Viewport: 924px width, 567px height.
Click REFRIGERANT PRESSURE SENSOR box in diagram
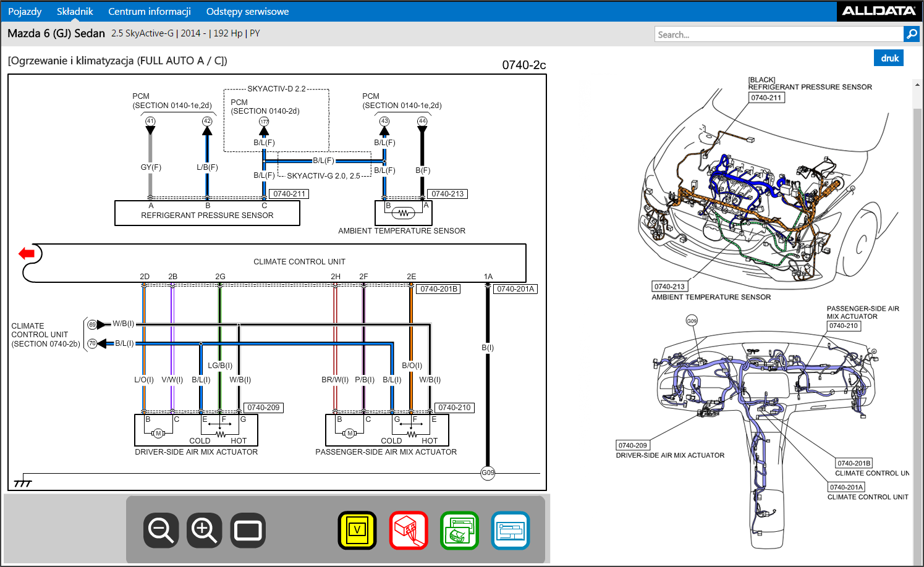pyautogui.click(x=207, y=213)
